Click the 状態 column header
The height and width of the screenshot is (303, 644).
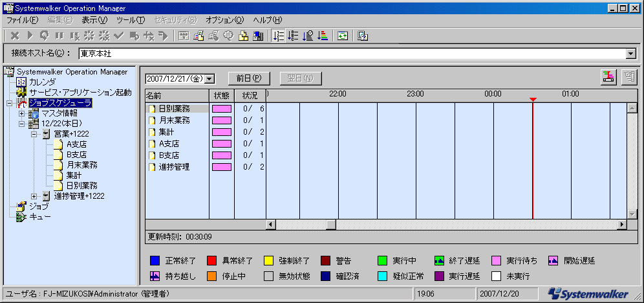click(222, 96)
